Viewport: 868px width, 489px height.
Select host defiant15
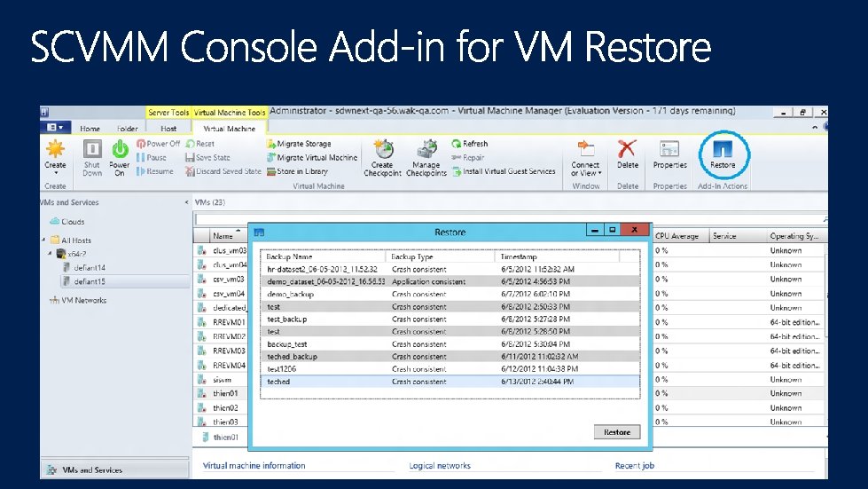[84, 281]
